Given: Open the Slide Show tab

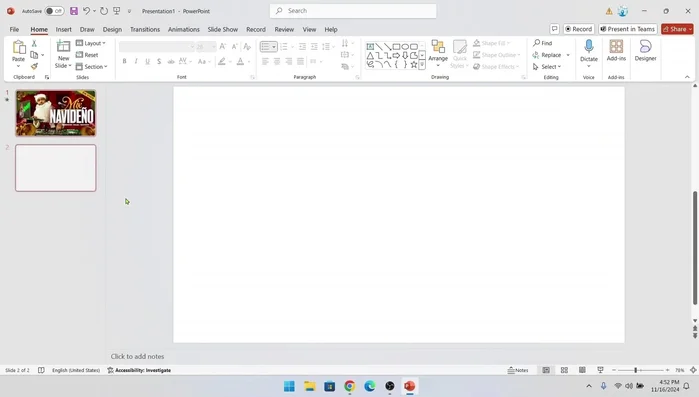Looking at the screenshot, I should click(222, 29).
